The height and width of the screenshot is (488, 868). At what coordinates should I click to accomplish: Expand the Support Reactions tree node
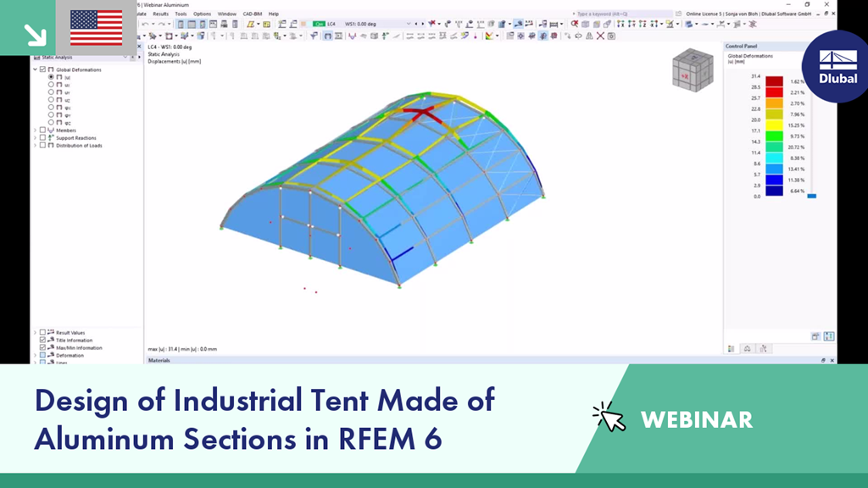(35, 138)
